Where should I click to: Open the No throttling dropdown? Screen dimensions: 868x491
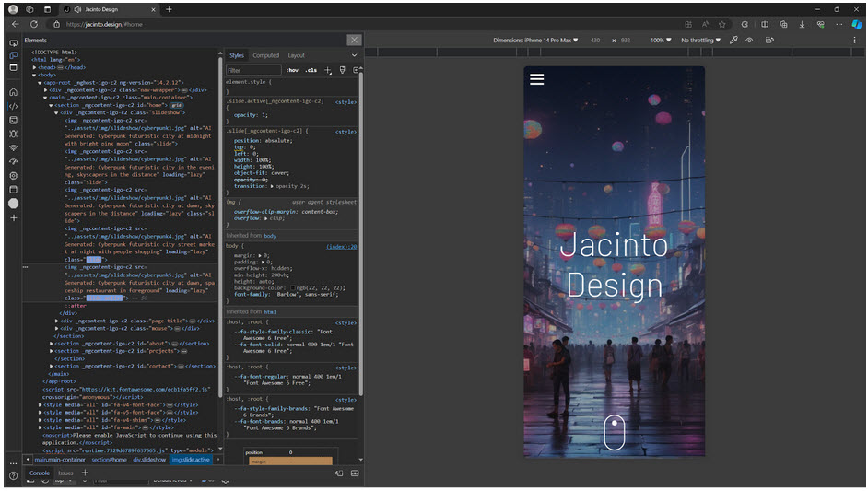pyautogui.click(x=701, y=40)
